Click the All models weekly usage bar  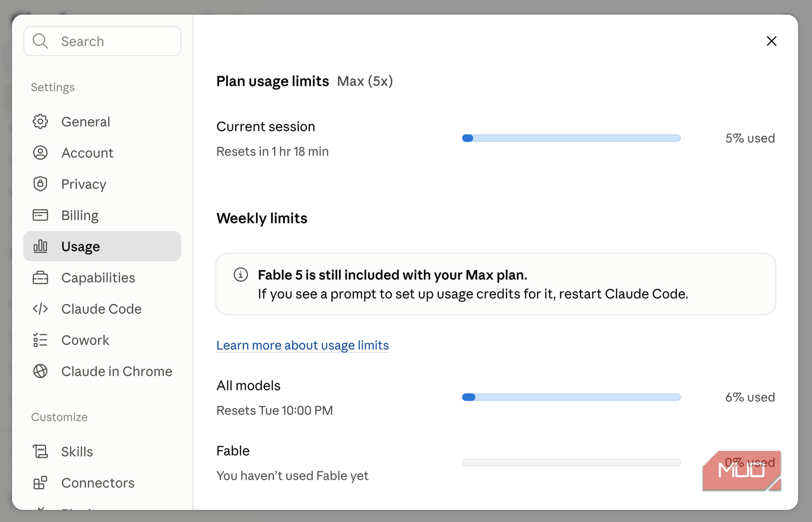pos(571,397)
